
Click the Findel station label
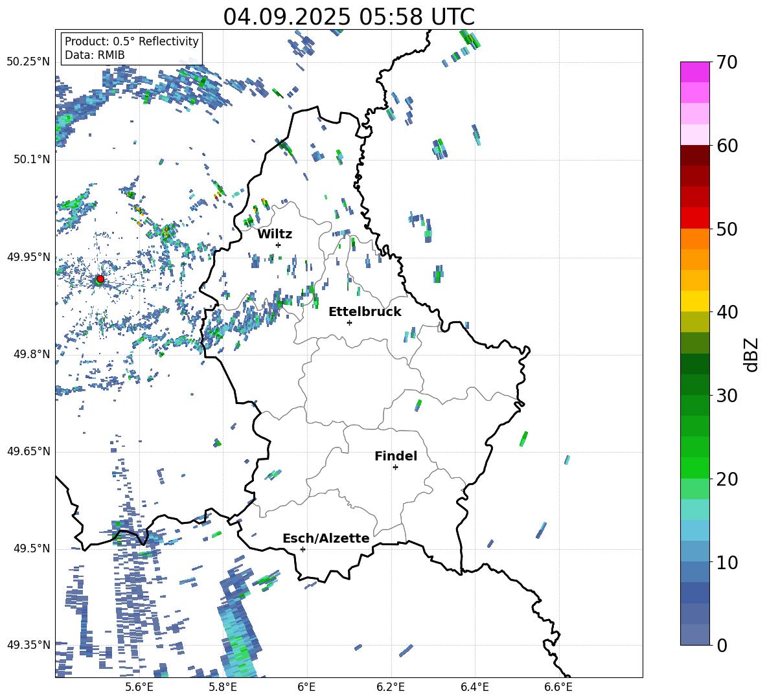tap(396, 456)
